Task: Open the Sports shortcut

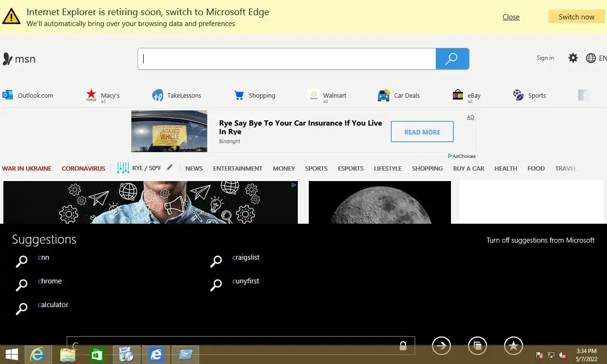Action: (530, 95)
